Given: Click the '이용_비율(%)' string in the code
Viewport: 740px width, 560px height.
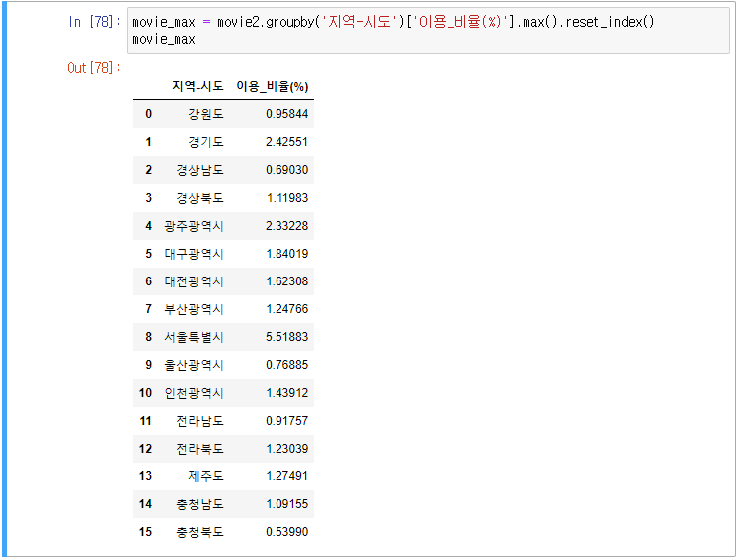Looking at the screenshot, I should tap(462, 22).
